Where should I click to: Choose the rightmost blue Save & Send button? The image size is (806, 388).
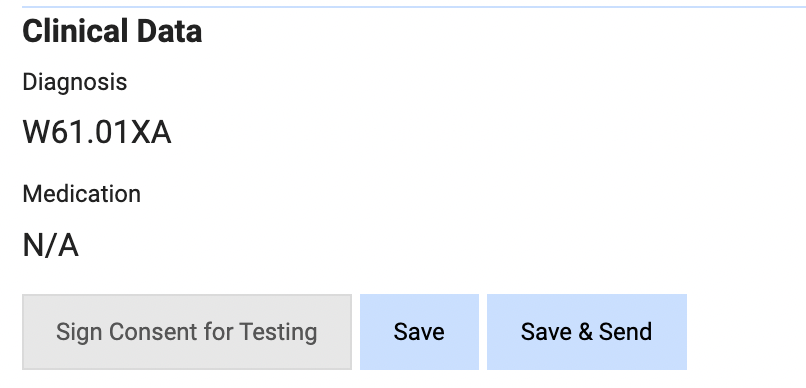pyautogui.click(x=587, y=331)
